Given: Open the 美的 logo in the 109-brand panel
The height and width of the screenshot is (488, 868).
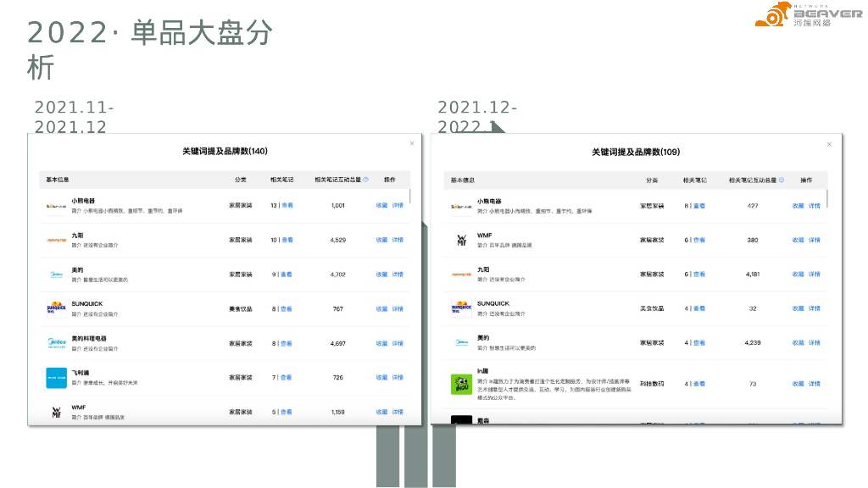Looking at the screenshot, I should [462, 342].
